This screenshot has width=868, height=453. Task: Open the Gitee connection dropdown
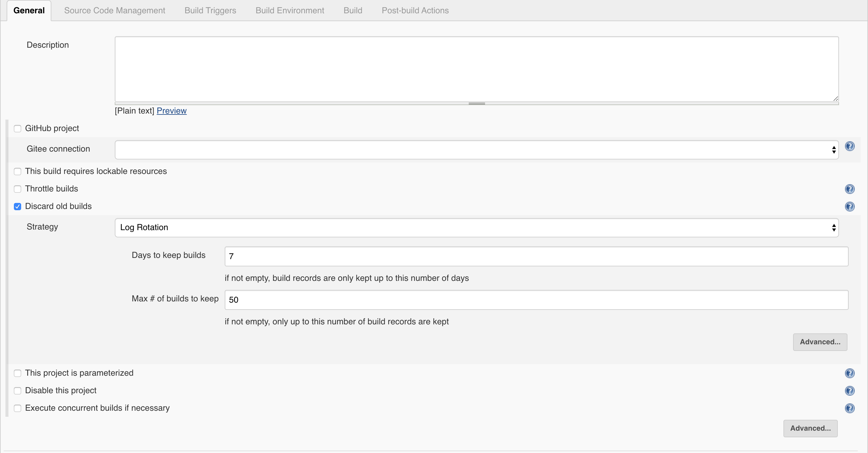click(x=477, y=150)
